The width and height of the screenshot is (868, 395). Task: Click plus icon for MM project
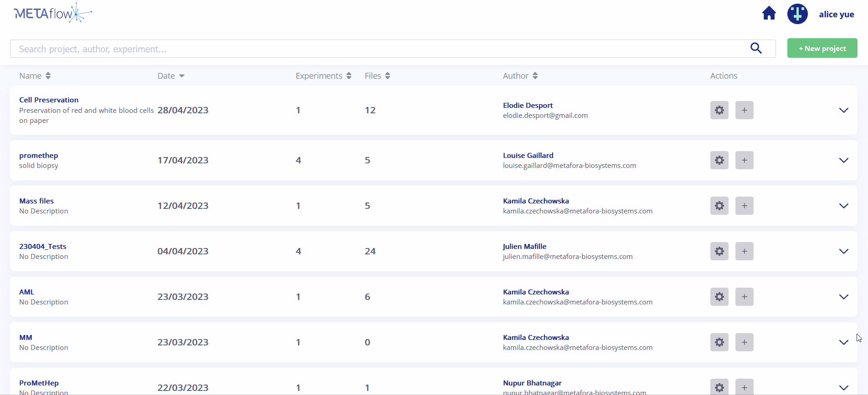coord(744,342)
